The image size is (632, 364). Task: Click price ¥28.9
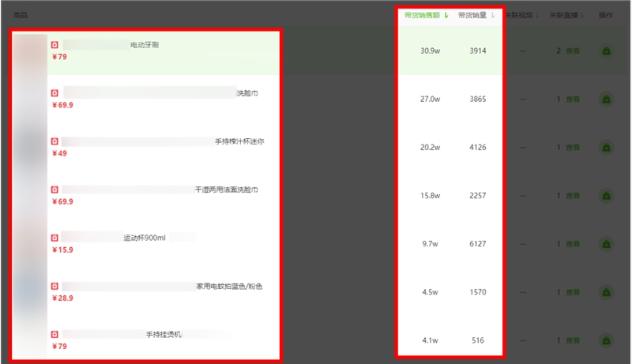coord(62,298)
